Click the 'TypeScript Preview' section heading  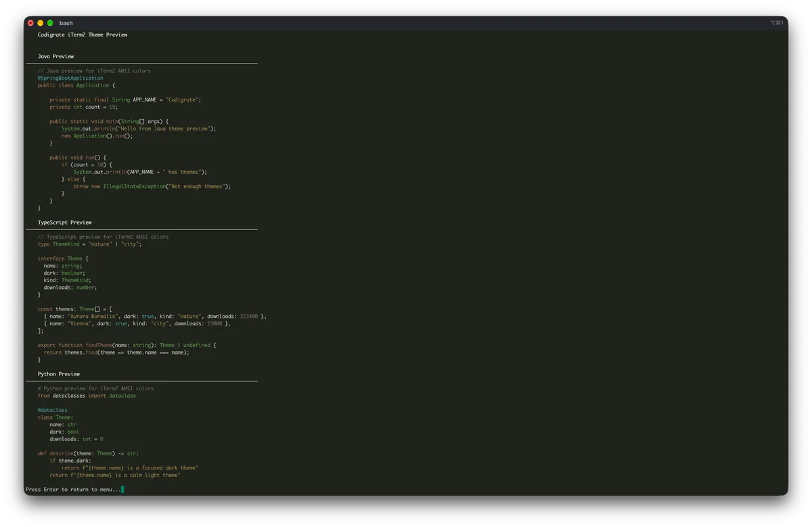pyautogui.click(x=64, y=222)
